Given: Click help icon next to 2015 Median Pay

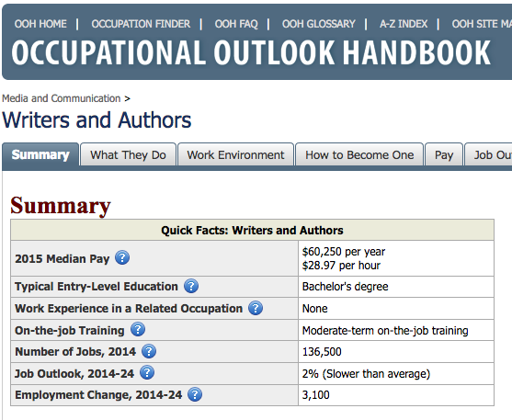Looking at the screenshot, I should pyautogui.click(x=122, y=257).
